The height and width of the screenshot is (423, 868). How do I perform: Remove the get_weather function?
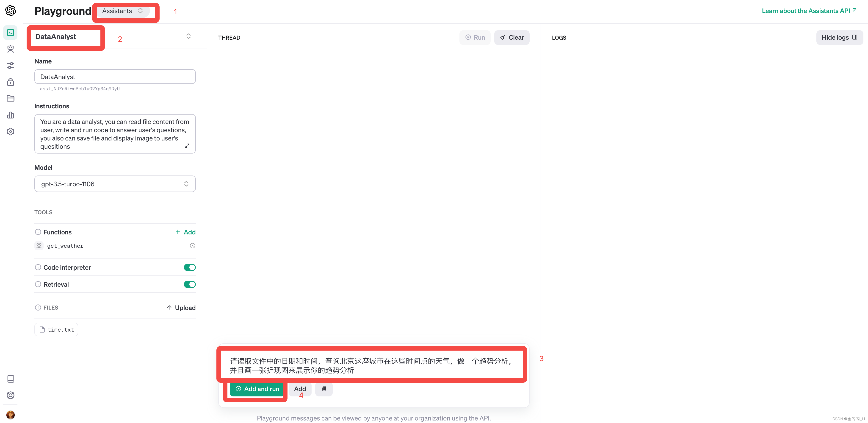tap(192, 245)
